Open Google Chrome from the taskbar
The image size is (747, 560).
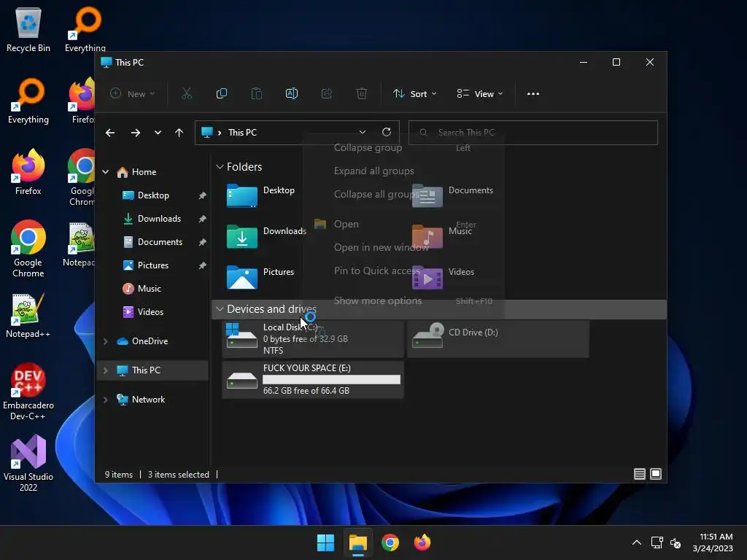(x=390, y=542)
